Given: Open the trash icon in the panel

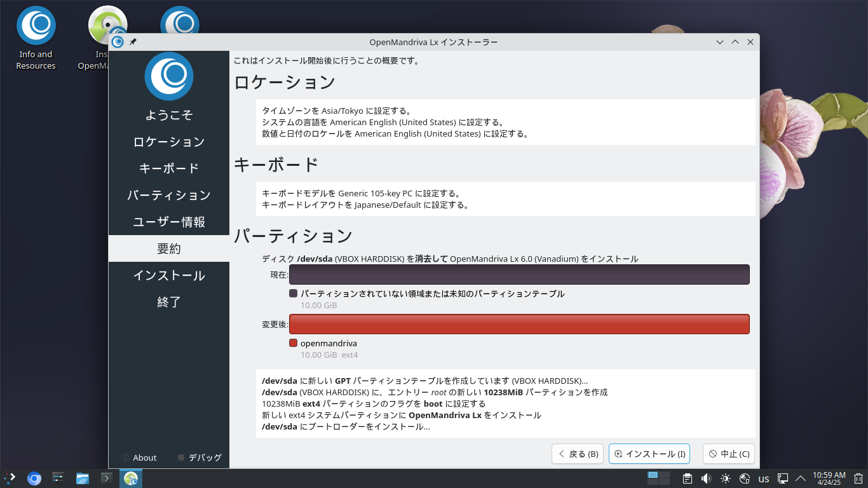Looking at the screenshot, I should tap(858, 478).
